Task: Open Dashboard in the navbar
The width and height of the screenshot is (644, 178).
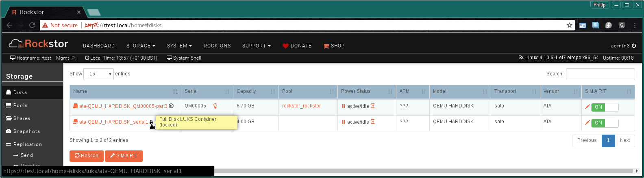Action: click(99, 46)
